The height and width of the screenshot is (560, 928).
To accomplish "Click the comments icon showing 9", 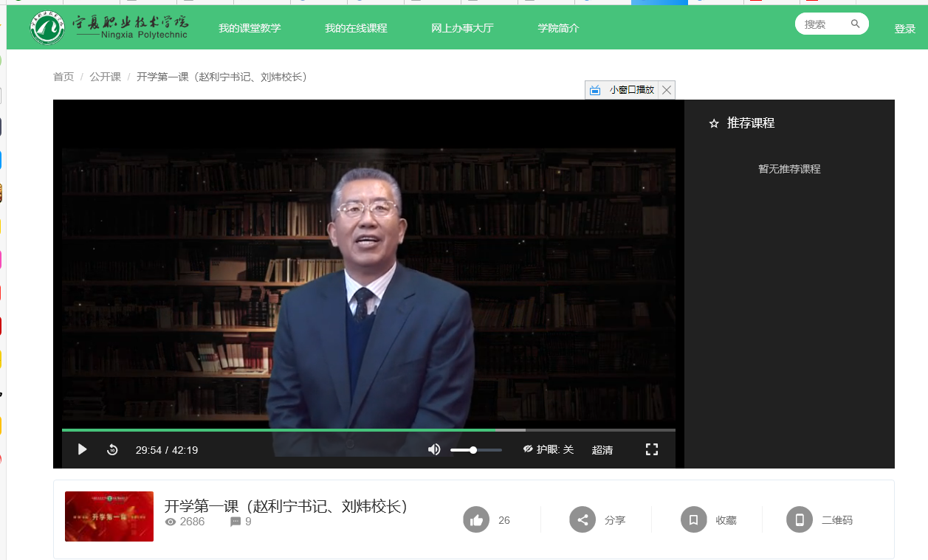I will 236,522.
